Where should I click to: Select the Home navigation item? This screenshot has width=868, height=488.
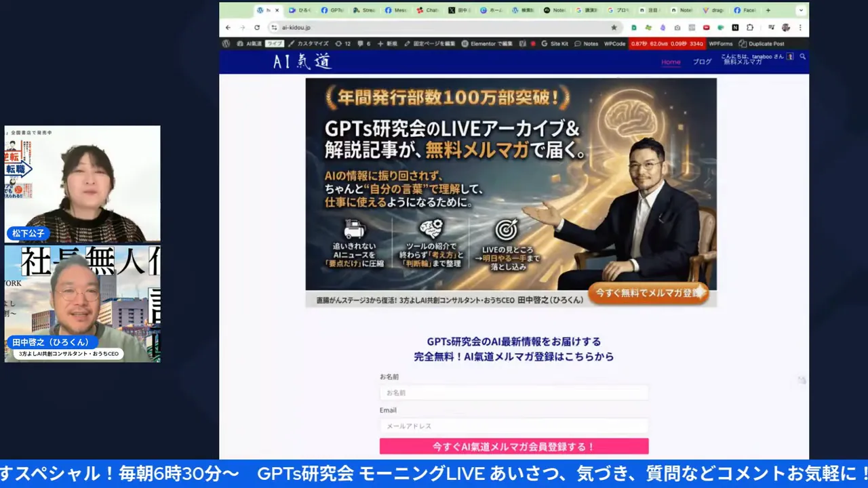tap(671, 61)
